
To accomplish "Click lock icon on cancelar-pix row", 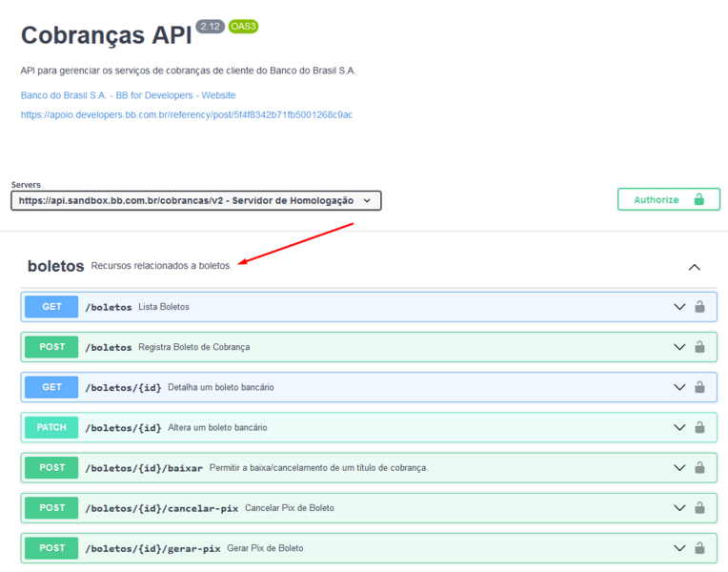I will coord(699,508).
